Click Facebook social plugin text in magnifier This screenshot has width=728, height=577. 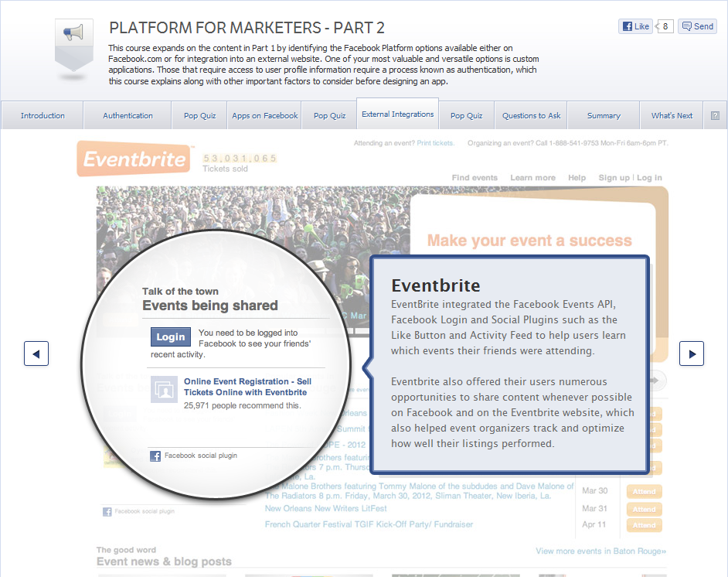[201, 456]
